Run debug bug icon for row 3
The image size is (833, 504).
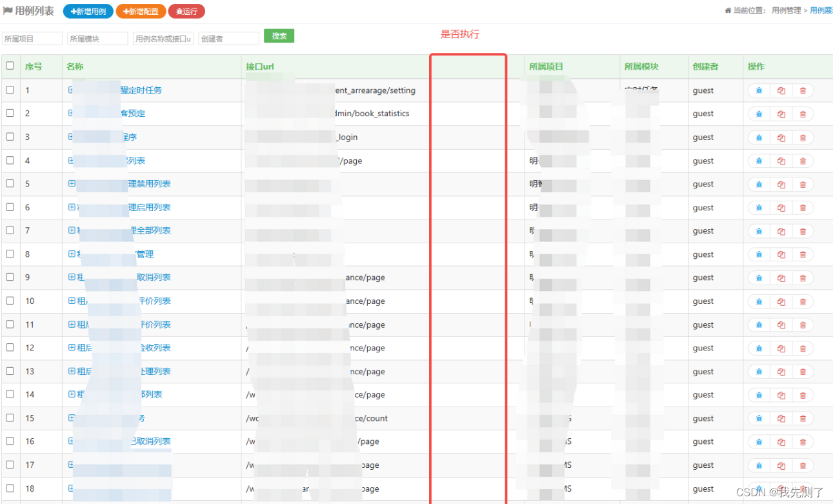759,137
